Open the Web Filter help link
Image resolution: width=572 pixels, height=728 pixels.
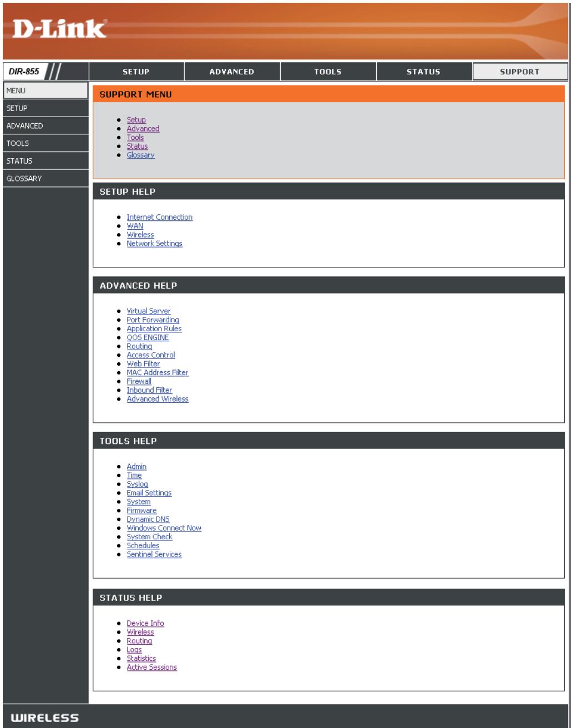(x=143, y=364)
